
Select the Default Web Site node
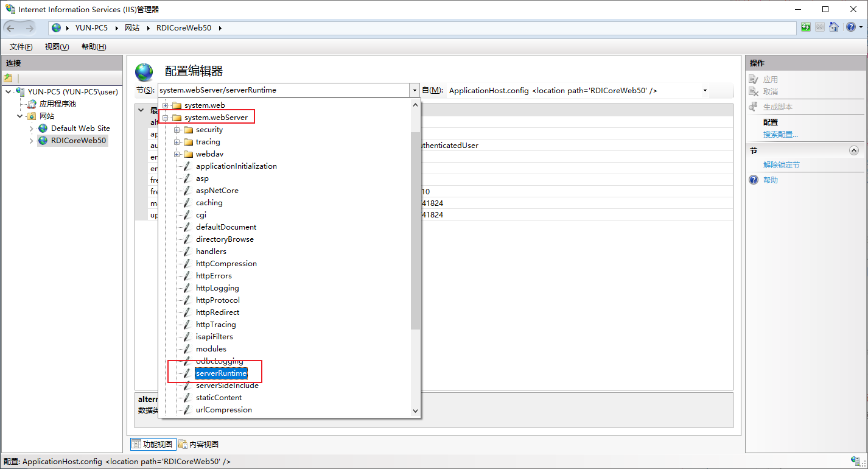coord(80,129)
